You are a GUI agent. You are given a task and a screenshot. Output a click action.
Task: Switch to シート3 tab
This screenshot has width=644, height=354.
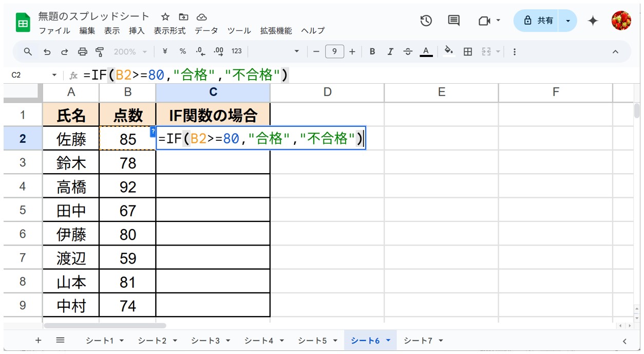point(205,340)
